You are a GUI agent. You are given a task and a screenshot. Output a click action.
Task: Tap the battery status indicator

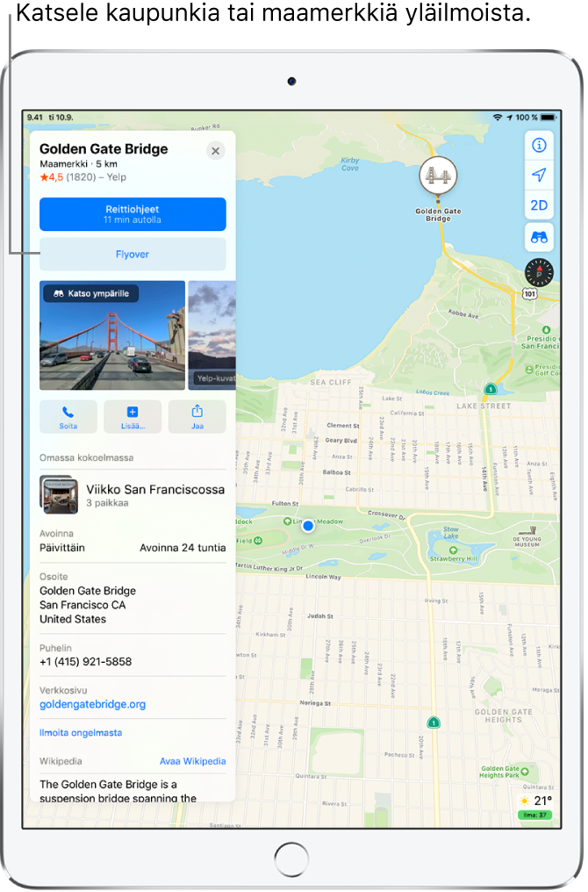549,118
